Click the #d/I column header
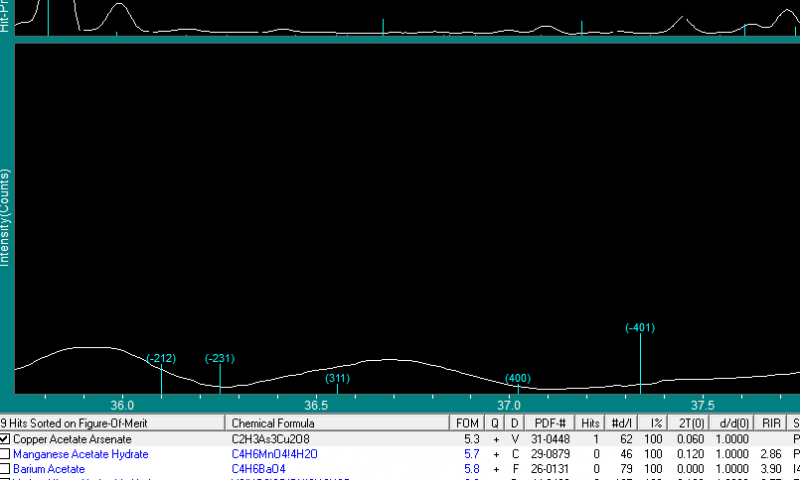The image size is (800, 480). [621, 423]
